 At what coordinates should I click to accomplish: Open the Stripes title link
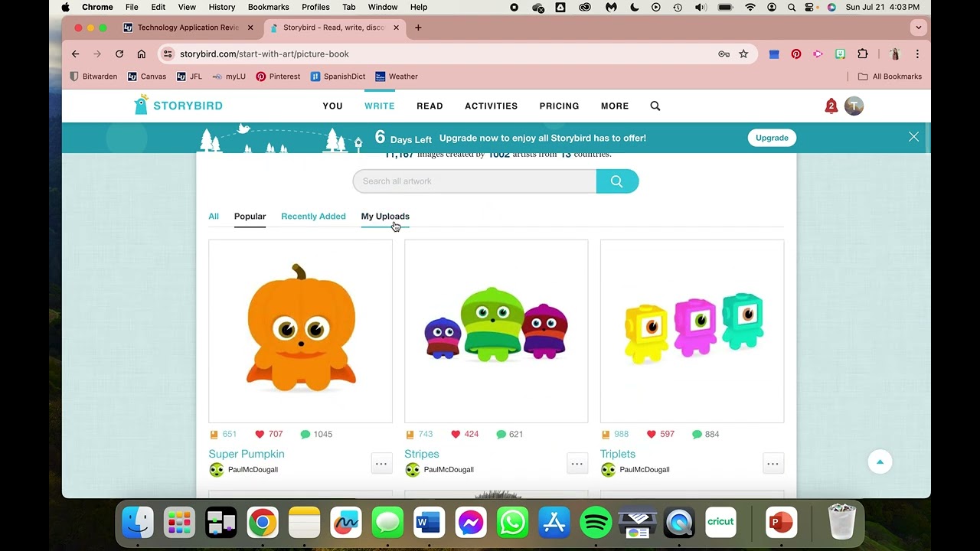click(422, 454)
